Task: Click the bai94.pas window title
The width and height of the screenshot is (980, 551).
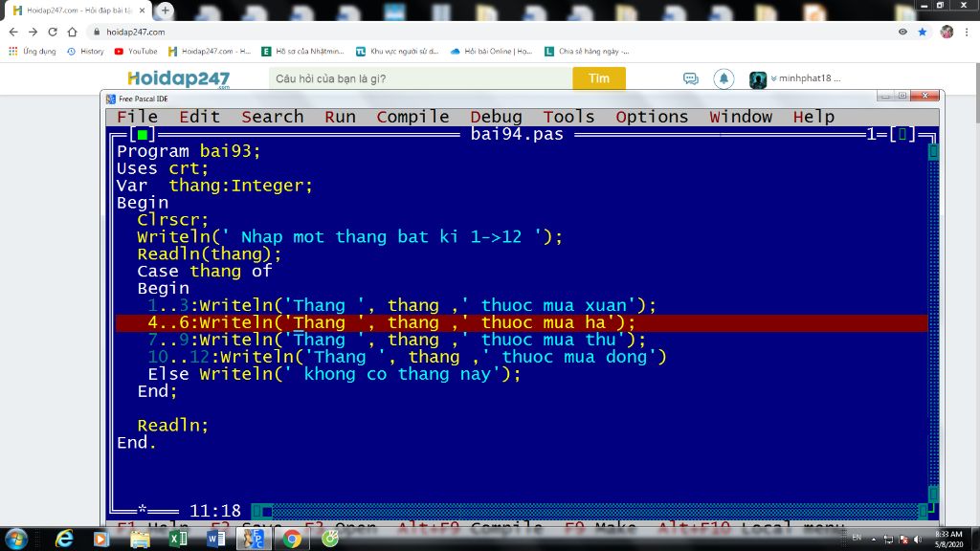Action: [x=517, y=134]
